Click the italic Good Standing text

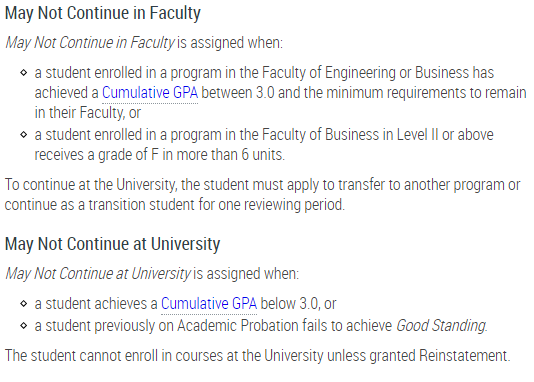(441, 326)
